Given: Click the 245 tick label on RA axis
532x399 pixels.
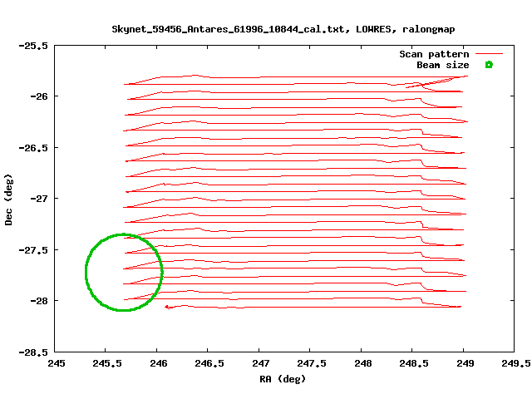Looking at the screenshot, I should point(57,363).
